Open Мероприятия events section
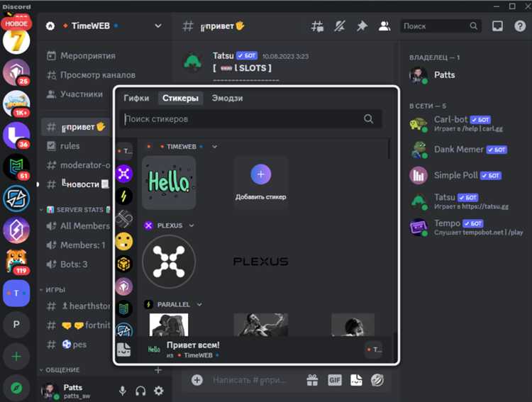Viewport: 532px width, 402px height. [82, 55]
